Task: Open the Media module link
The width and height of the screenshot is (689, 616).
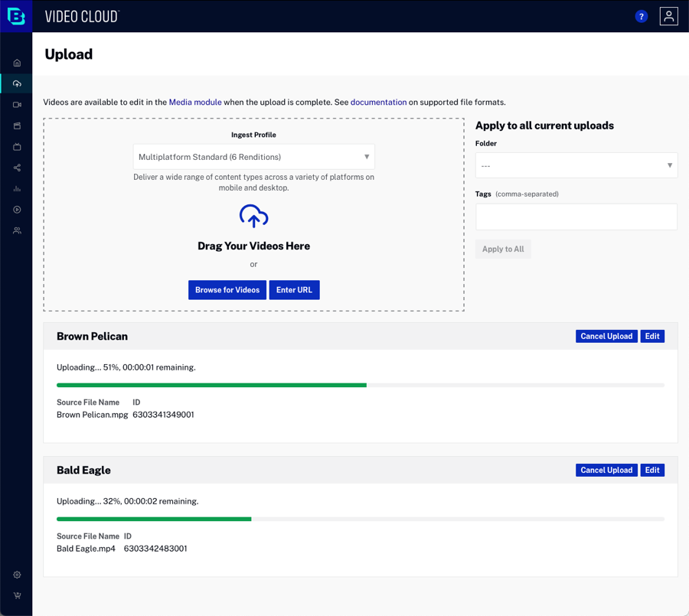Action: tap(195, 102)
